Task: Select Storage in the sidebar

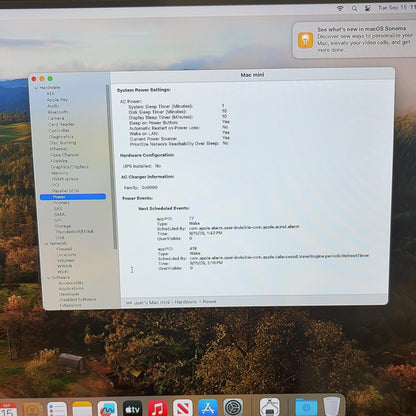Action: click(x=63, y=226)
